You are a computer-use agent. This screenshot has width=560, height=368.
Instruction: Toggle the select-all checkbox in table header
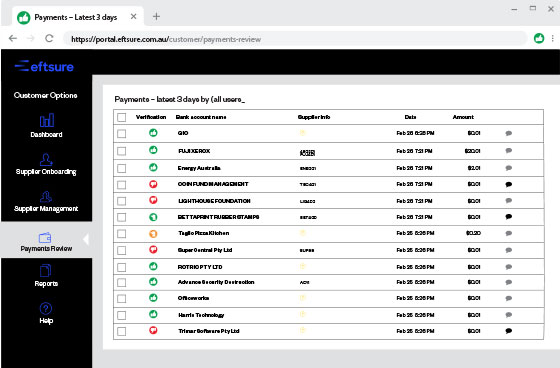click(121, 117)
